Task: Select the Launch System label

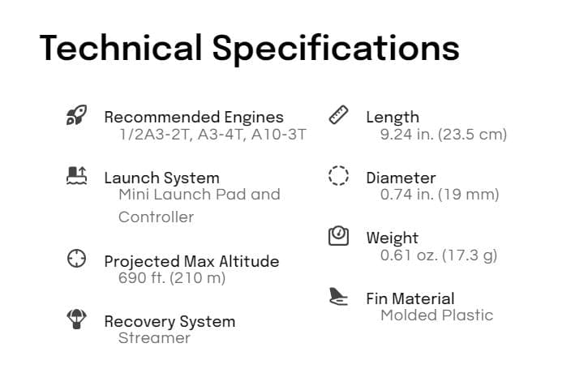Action: 161,178
